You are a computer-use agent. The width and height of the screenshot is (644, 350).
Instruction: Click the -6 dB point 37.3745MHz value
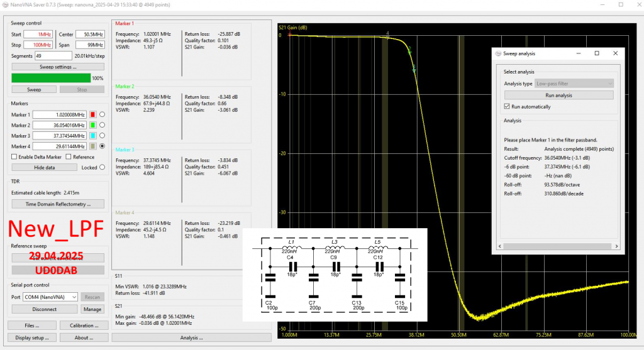point(567,167)
